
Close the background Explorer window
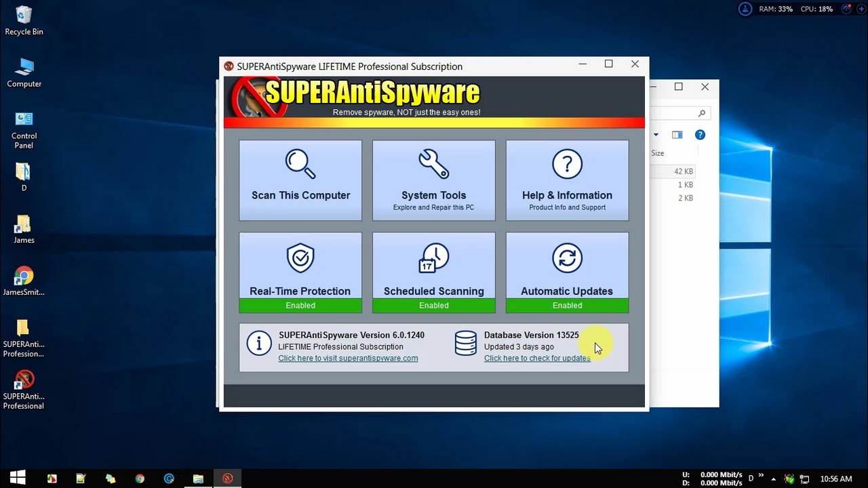705,87
